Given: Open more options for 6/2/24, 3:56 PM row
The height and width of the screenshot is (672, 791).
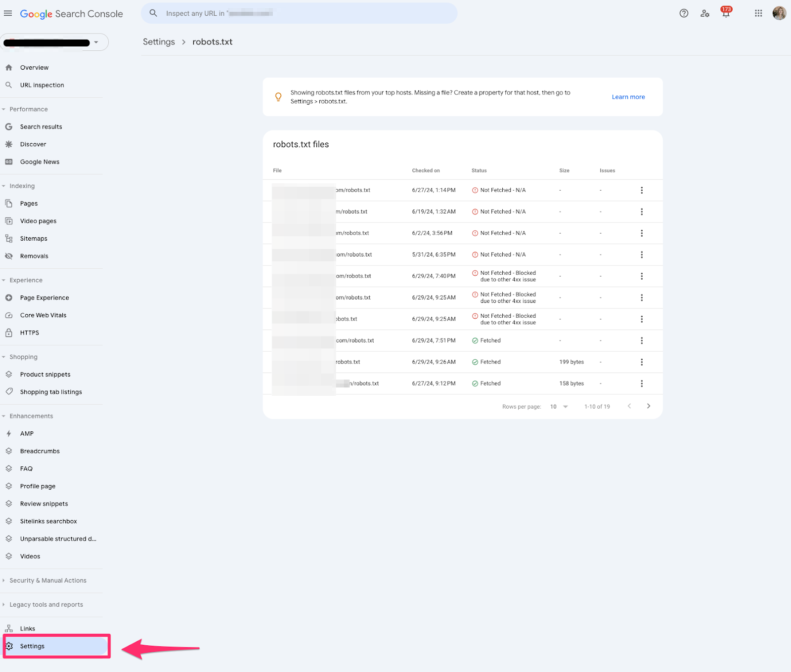Looking at the screenshot, I should [x=642, y=233].
